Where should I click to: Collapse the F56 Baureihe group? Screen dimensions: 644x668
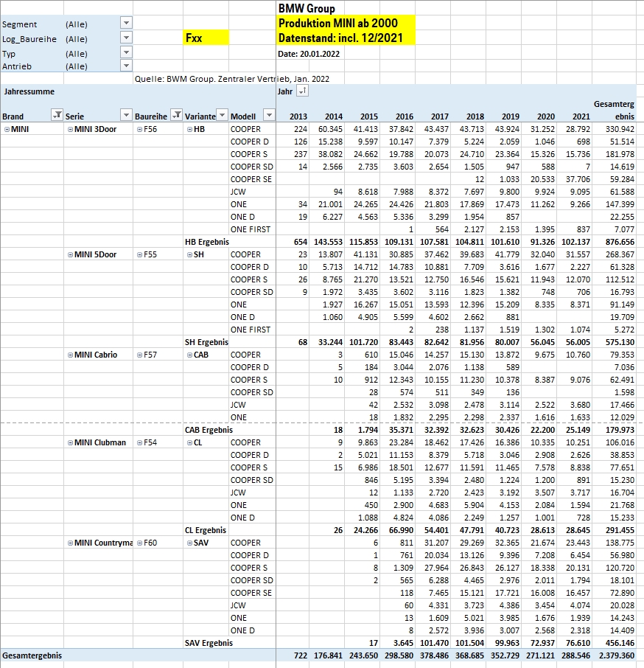tap(139, 129)
